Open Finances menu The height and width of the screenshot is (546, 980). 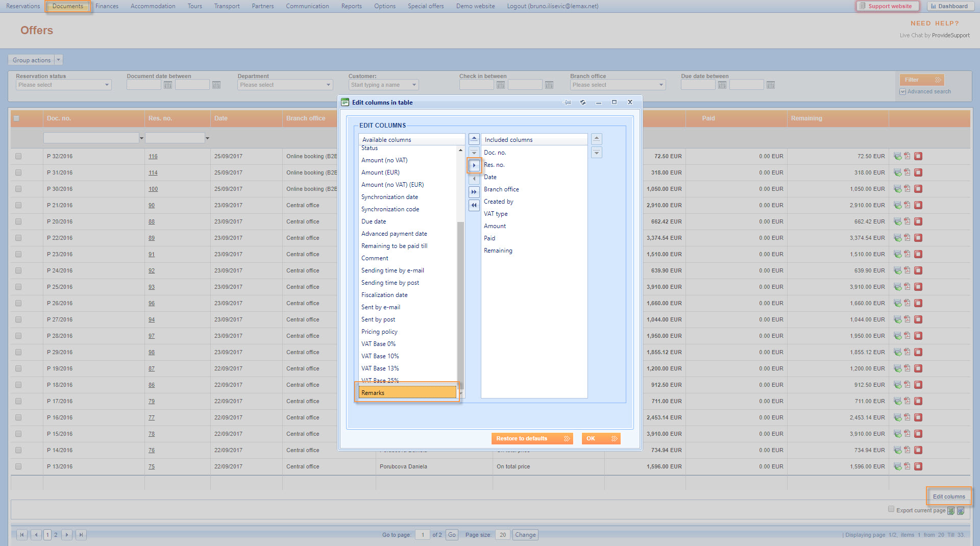107,6
